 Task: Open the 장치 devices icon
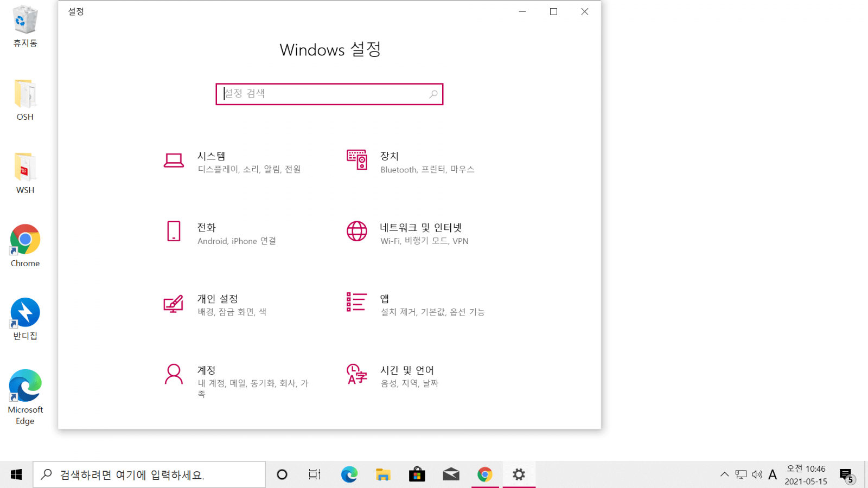[357, 160]
